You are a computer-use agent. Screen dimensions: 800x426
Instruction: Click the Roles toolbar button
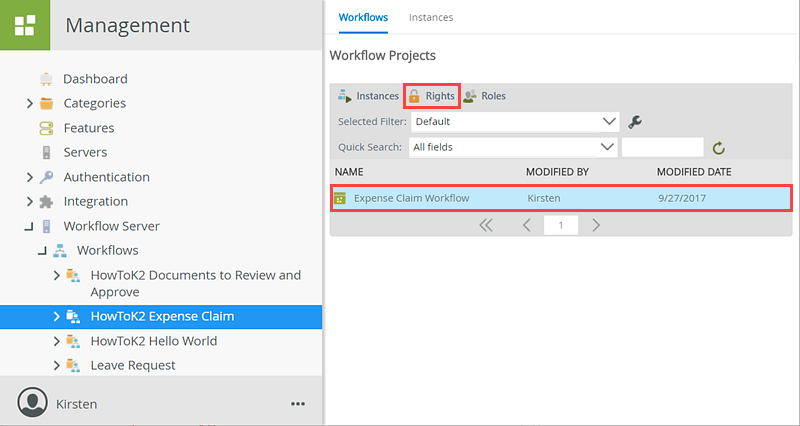point(484,96)
